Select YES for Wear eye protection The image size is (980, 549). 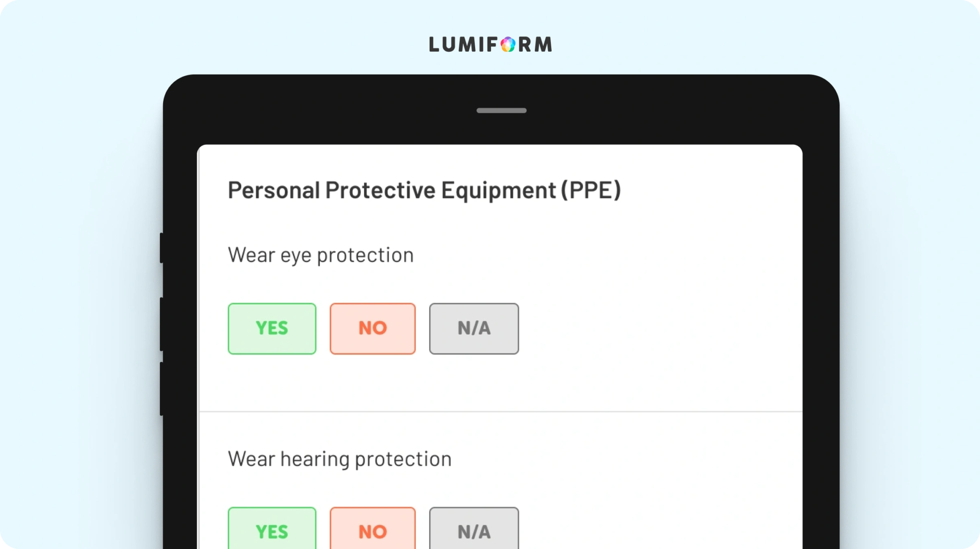(x=272, y=329)
